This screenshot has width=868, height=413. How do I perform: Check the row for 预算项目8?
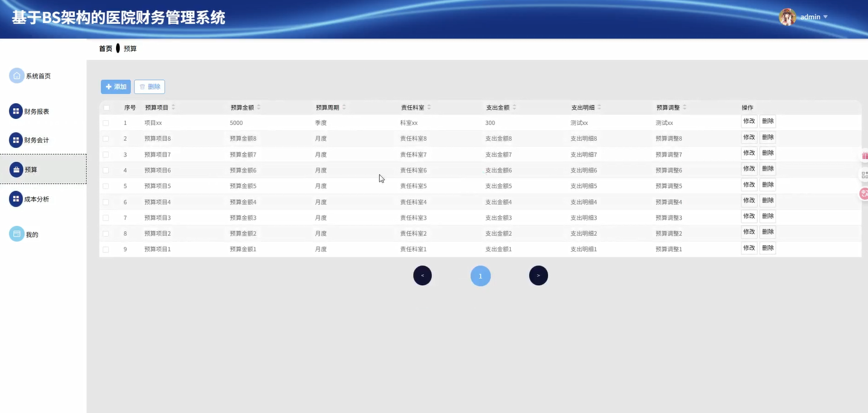pos(106,138)
